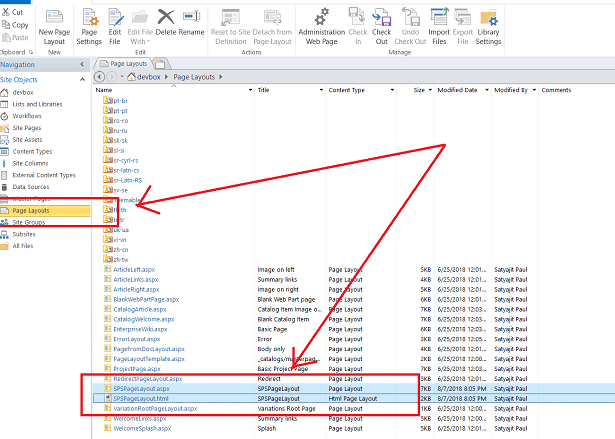This screenshot has width=615, height=439.
Task: Click the Cut ribbon command
Action: [13, 12]
